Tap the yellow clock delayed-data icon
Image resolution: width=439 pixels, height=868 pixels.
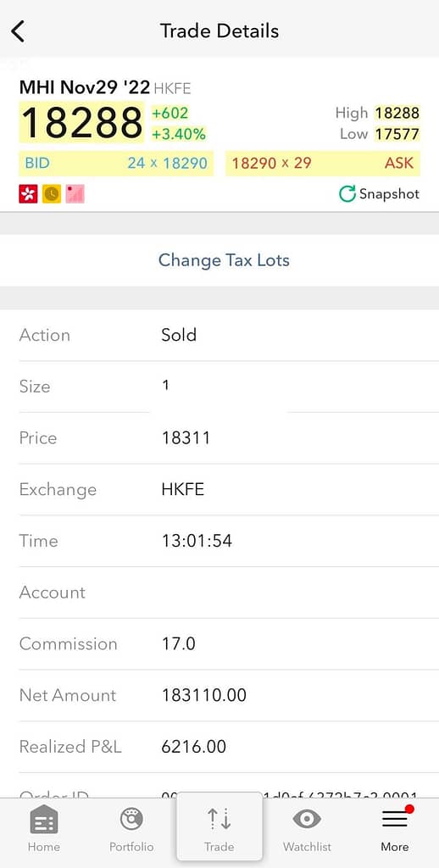(x=52, y=194)
